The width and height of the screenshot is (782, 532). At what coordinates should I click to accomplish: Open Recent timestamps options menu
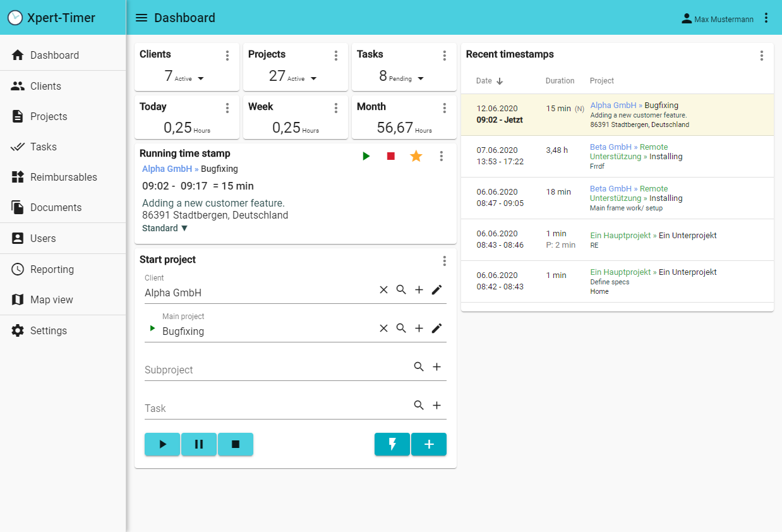click(x=762, y=56)
